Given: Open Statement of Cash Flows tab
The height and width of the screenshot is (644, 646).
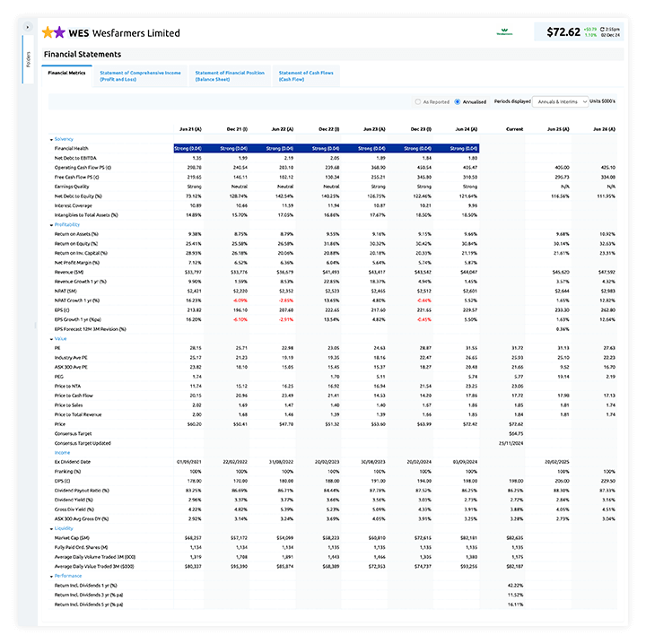Looking at the screenshot, I should [x=305, y=75].
